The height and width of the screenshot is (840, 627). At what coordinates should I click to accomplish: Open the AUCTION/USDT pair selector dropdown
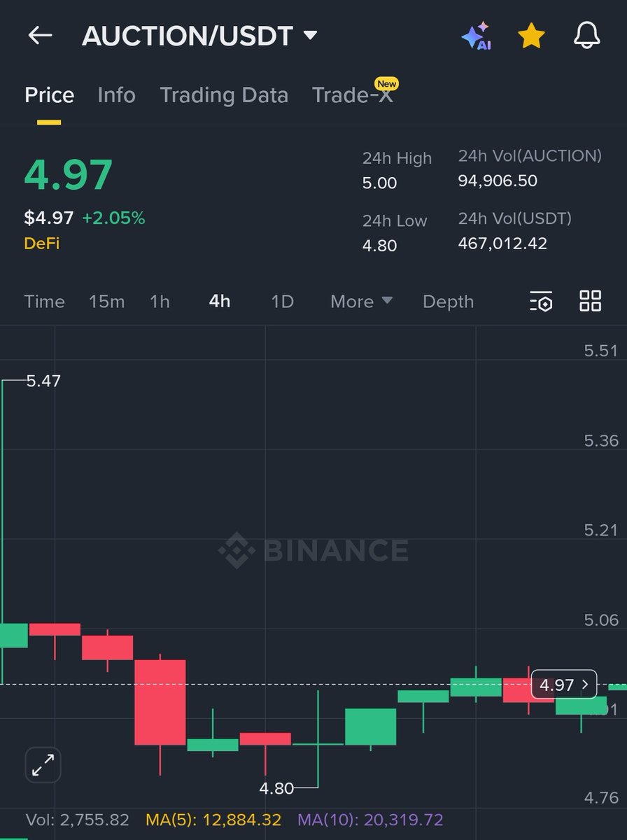click(199, 36)
